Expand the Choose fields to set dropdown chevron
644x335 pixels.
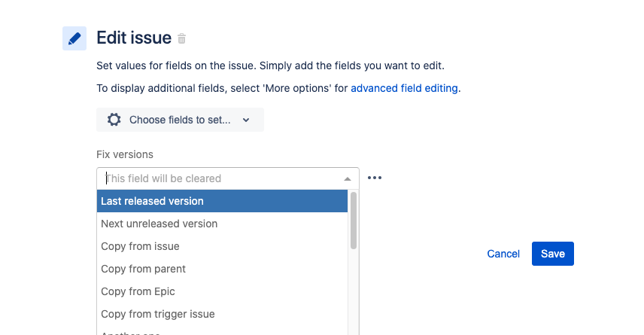[246, 120]
